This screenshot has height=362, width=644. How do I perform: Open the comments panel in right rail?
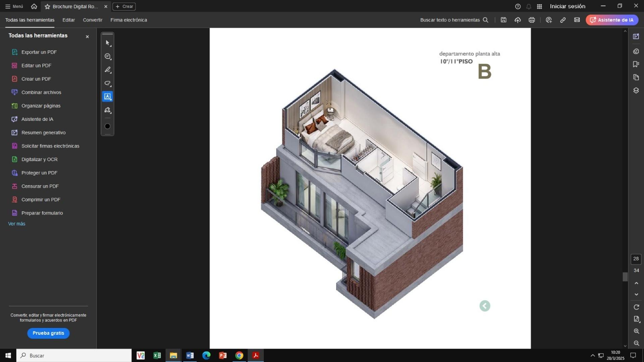[636, 51]
